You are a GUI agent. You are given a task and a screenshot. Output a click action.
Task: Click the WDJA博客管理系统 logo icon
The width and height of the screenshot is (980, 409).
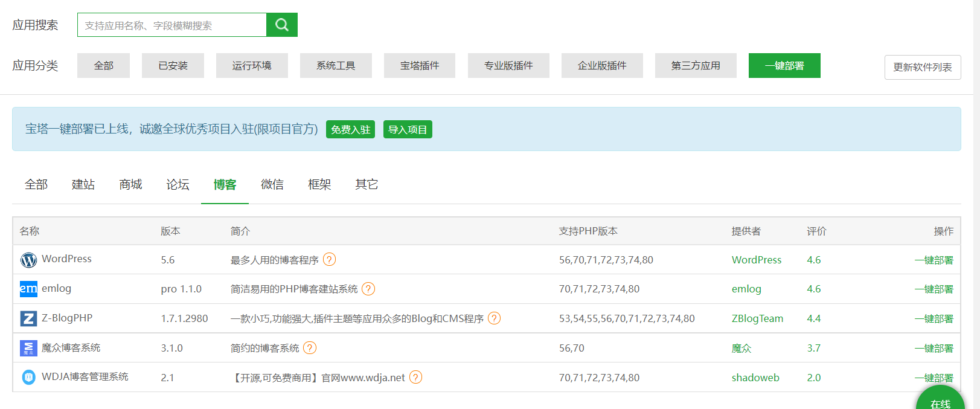pos(28,377)
